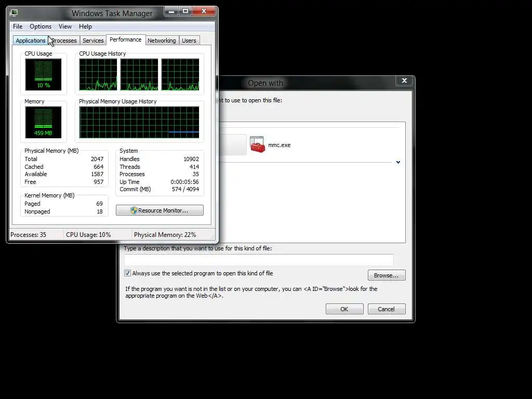532x399 pixels.
Task: Click the third CPU Usage History graph
Action: [180, 74]
